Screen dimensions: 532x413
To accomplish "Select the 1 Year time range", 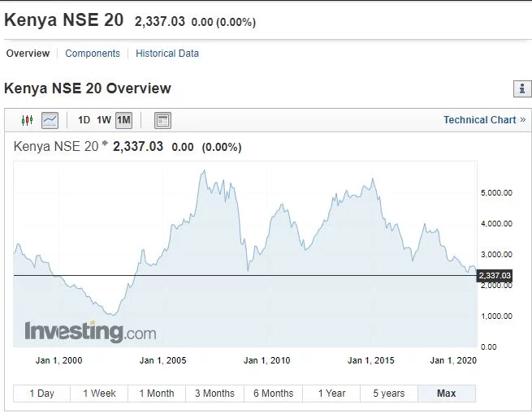I will [331, 394].
